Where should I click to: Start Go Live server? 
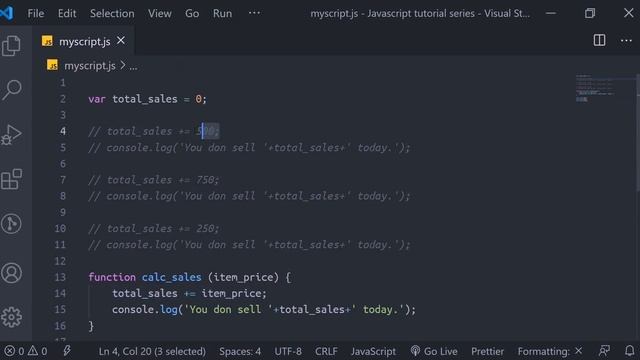click(434, 351)
